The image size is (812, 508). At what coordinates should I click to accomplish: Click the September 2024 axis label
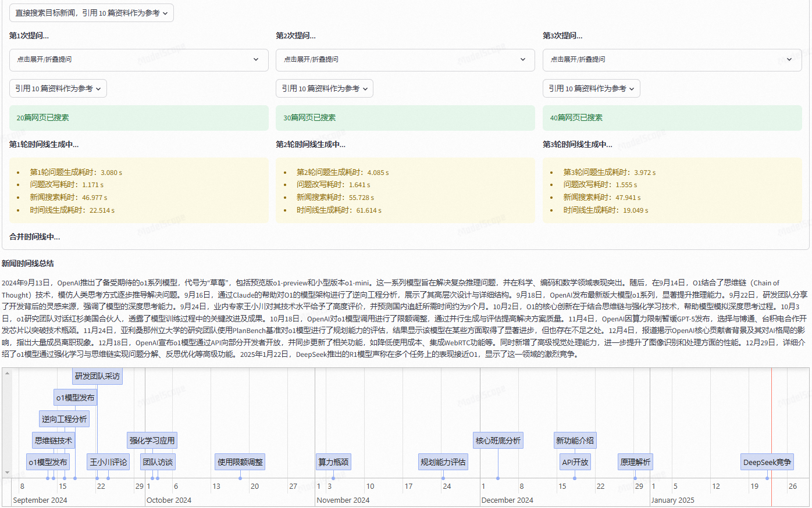coord(40,500)
